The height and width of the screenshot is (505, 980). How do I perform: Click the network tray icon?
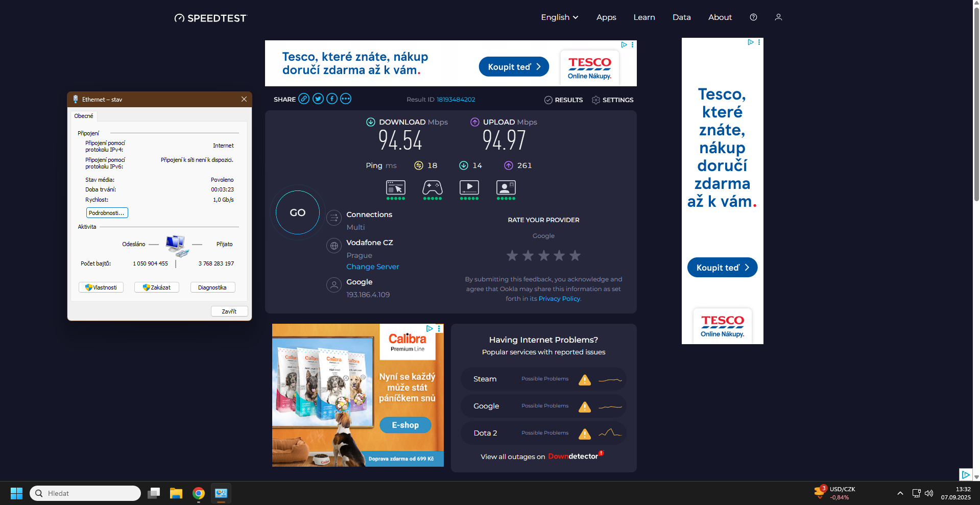pos(916,493)
